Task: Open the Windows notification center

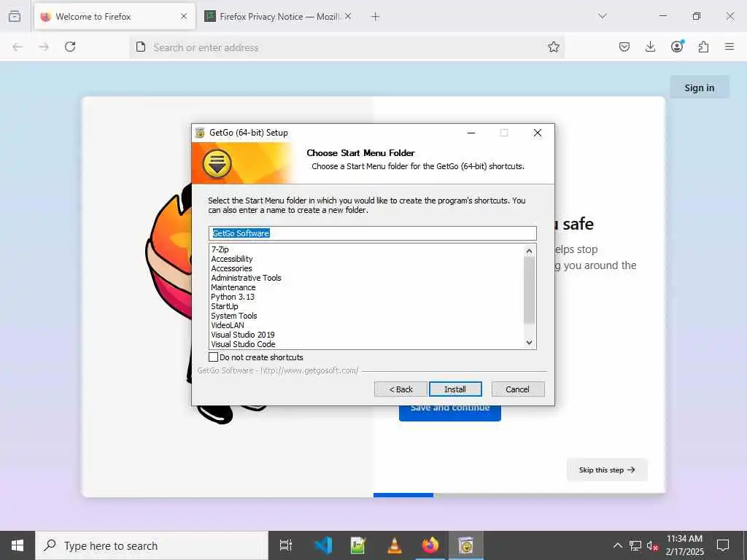Action: (x=723, y=545)
